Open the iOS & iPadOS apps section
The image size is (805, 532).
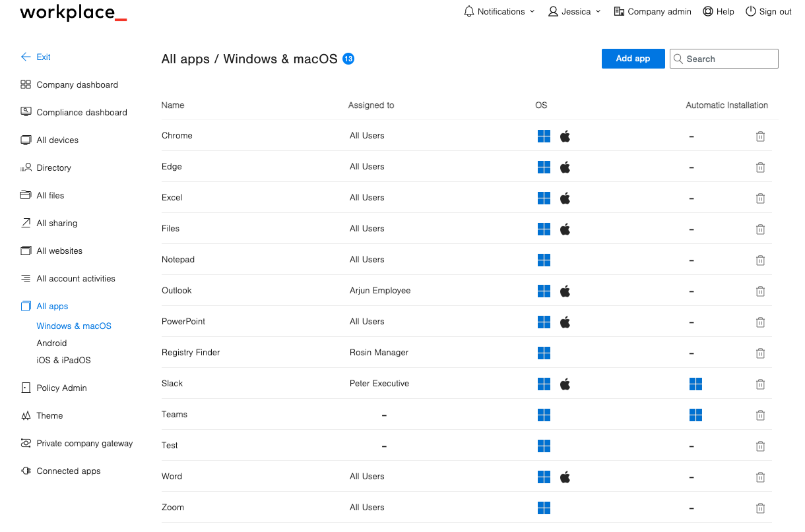pyautogui.click(x=63, y=360)
